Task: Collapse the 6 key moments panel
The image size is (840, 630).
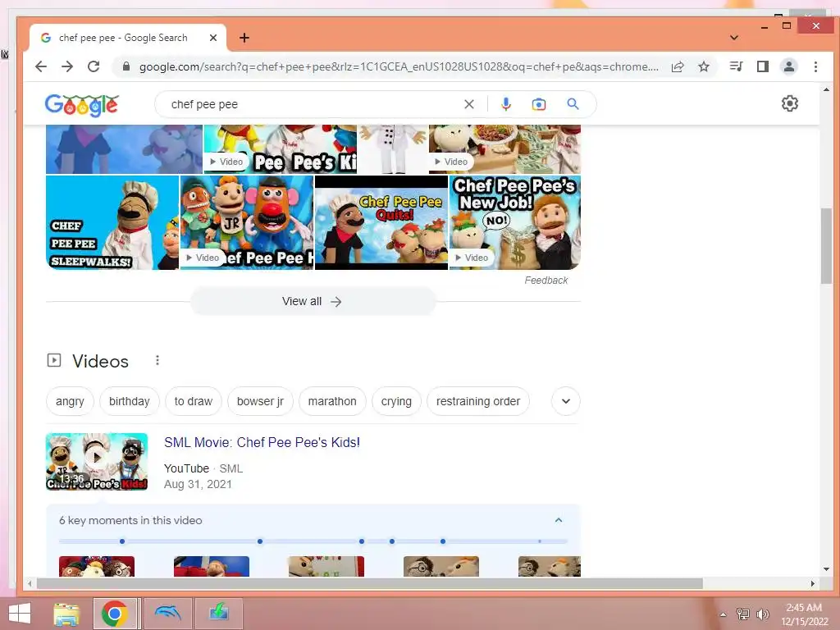Action: [x=558, y=520]
